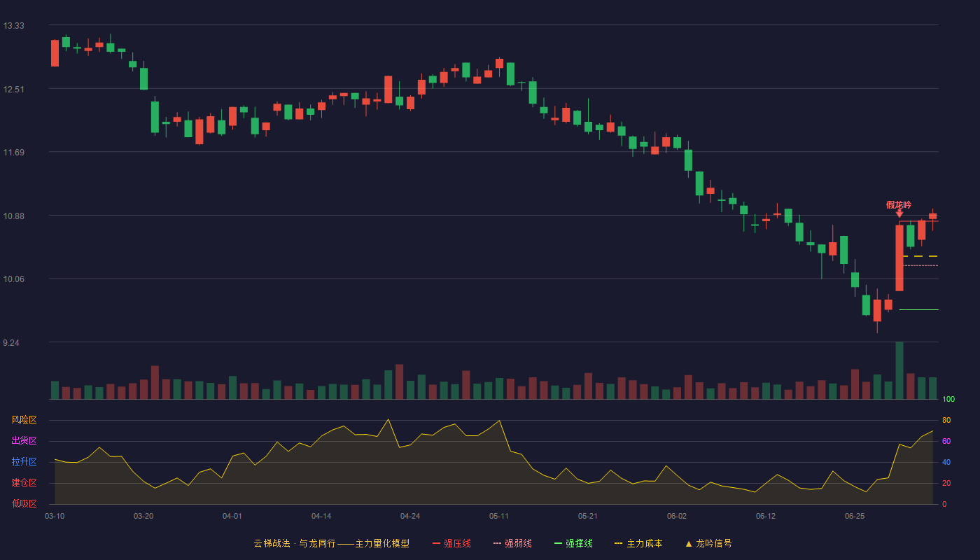Viewport: 980px width, 560px height.
Task: Click the 10.06 price axis label
Action: (x=13, y=279)
